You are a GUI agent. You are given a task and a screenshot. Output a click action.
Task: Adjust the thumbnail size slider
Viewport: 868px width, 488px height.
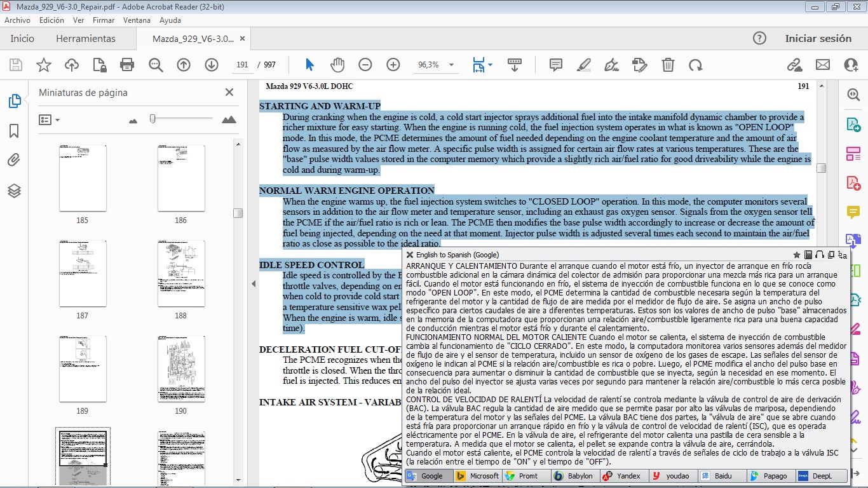click(153, 119)
